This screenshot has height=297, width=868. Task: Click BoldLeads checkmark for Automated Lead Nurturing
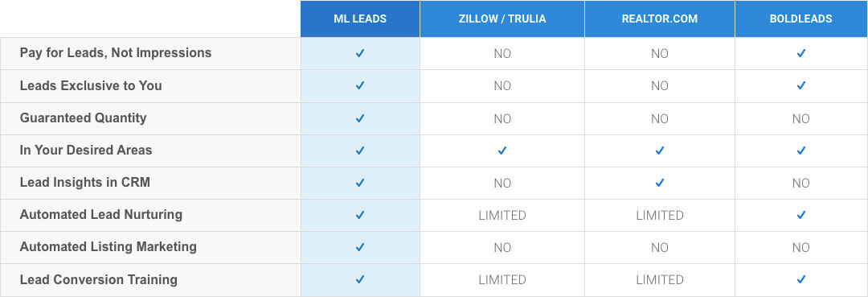[x=801, y=214]
